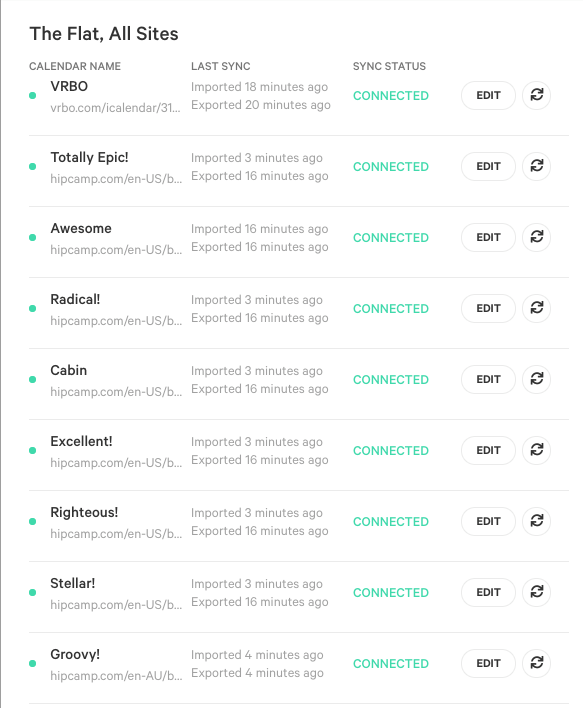Screen dimensions: 583x708
Task: Open Edit for Totally Epic! calendar
Action: pyautogui.click(x=488, y=166)
